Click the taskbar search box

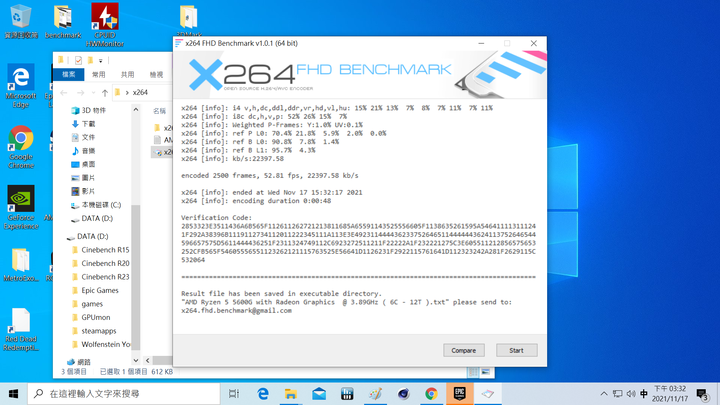click(124, 394)
